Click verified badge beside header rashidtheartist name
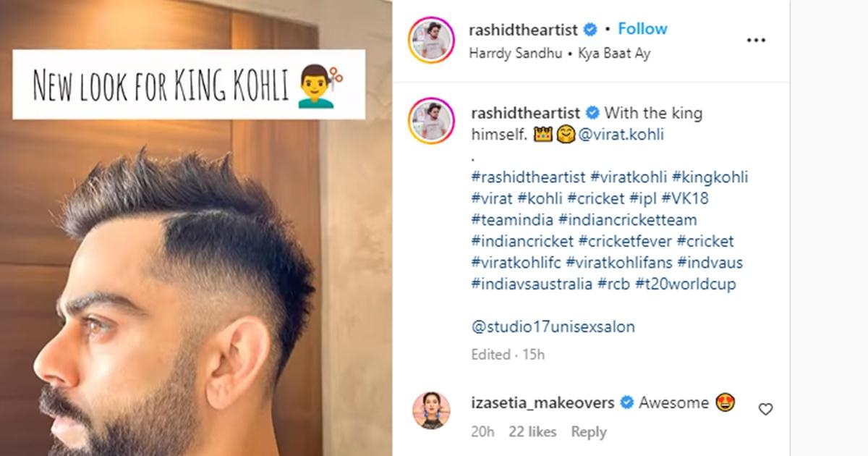 pyautogui.click(x=590, y=30)
